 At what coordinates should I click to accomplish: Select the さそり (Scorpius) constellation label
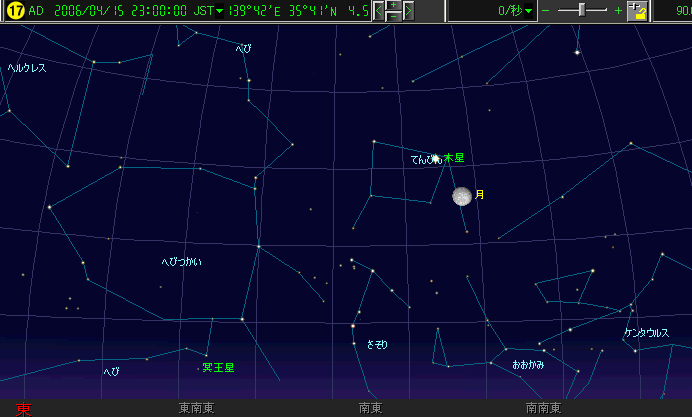(377, 344)
